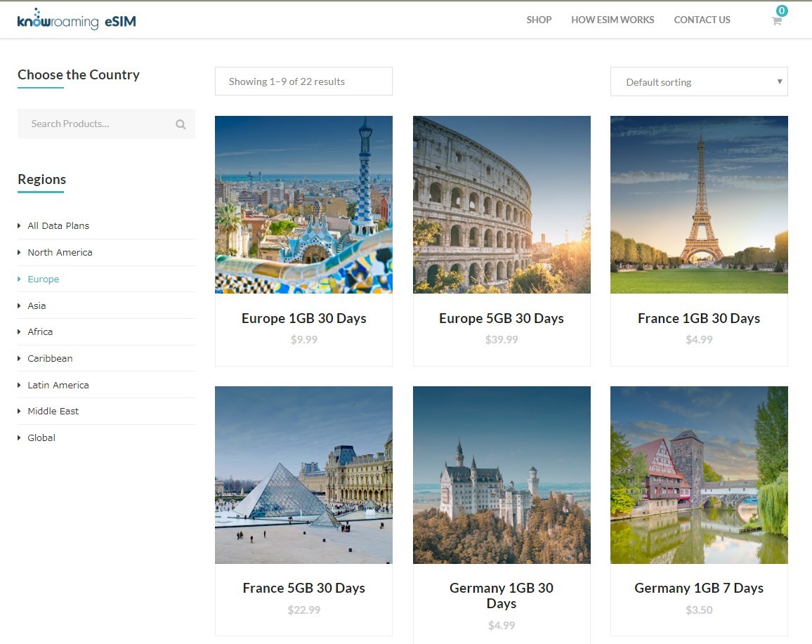Screen dimensions: 812x644
Task: Open France 1GB 30 Days title link
Action: (698, 318)
